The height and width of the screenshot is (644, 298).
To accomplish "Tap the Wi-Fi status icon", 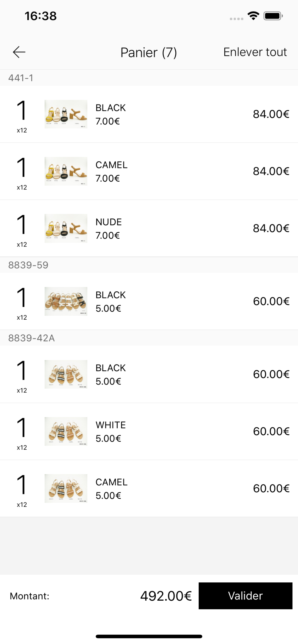I will 253,16.
